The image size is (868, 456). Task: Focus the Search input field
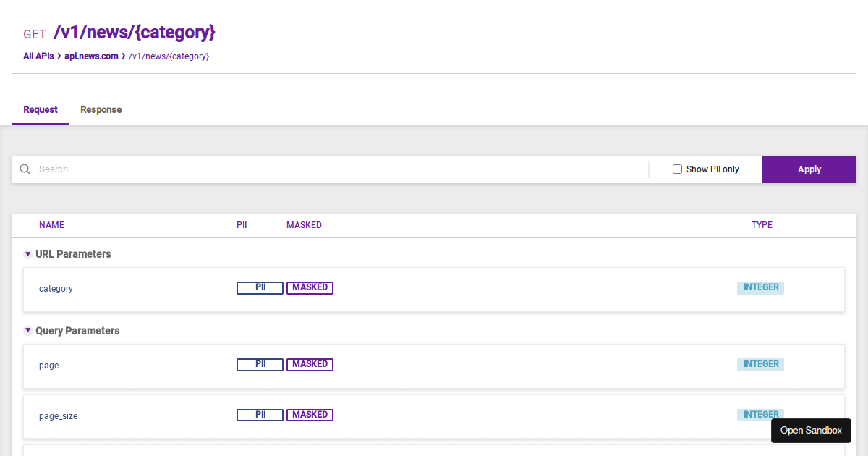click(340, 169)
